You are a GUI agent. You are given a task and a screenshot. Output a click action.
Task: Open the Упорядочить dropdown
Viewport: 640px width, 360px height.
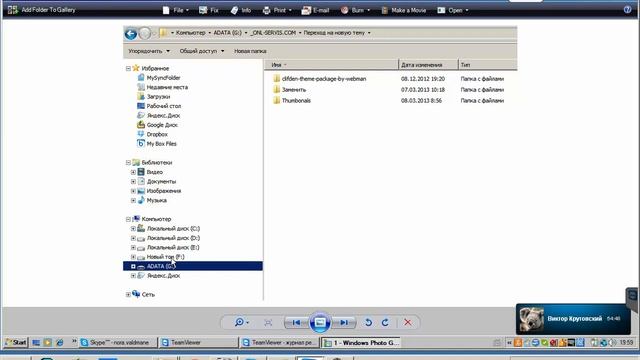(x=149, y=51)
